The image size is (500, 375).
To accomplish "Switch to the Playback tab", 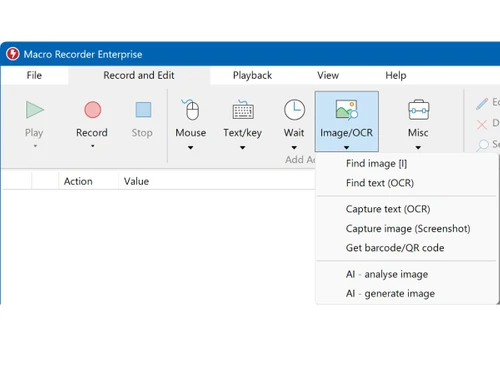I will pyautogui.click(x=252, y=75).
